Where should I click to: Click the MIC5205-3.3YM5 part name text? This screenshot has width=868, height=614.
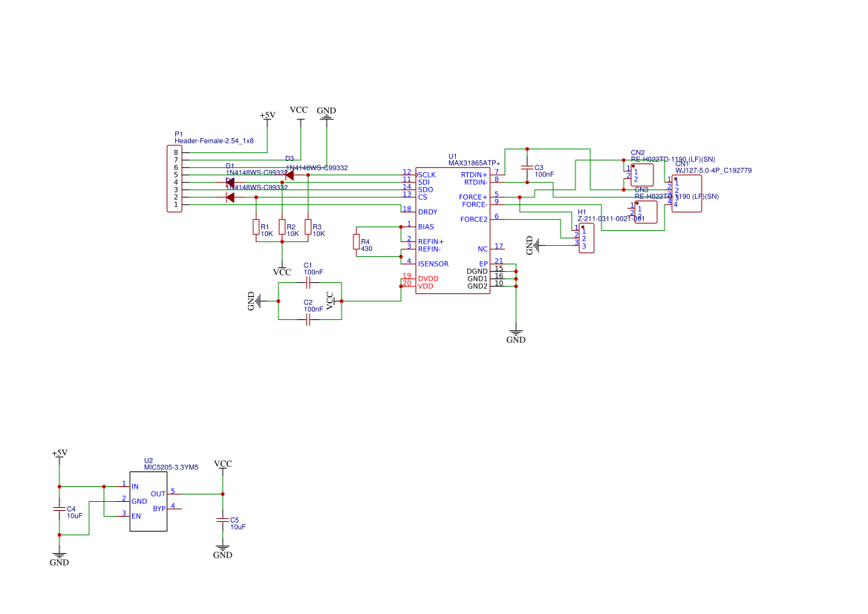(x=171, y=467)
